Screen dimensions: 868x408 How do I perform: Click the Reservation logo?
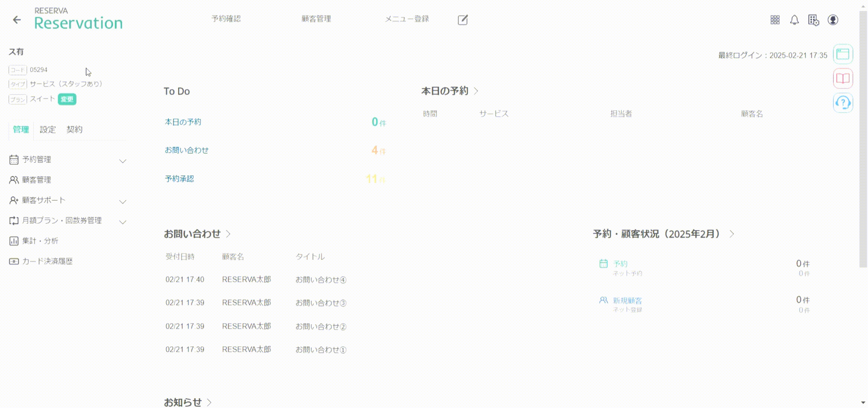pos(78,19)
